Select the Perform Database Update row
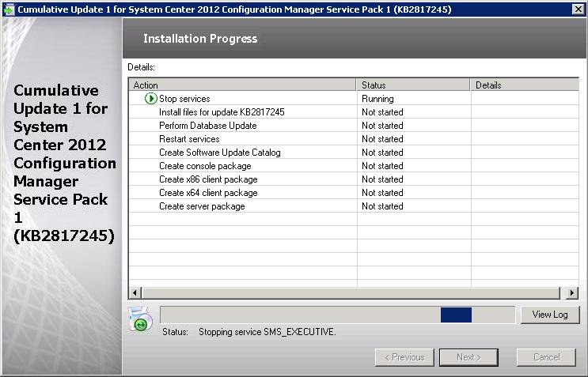Viewport: 588px width, 377px height. pos(207,126)
